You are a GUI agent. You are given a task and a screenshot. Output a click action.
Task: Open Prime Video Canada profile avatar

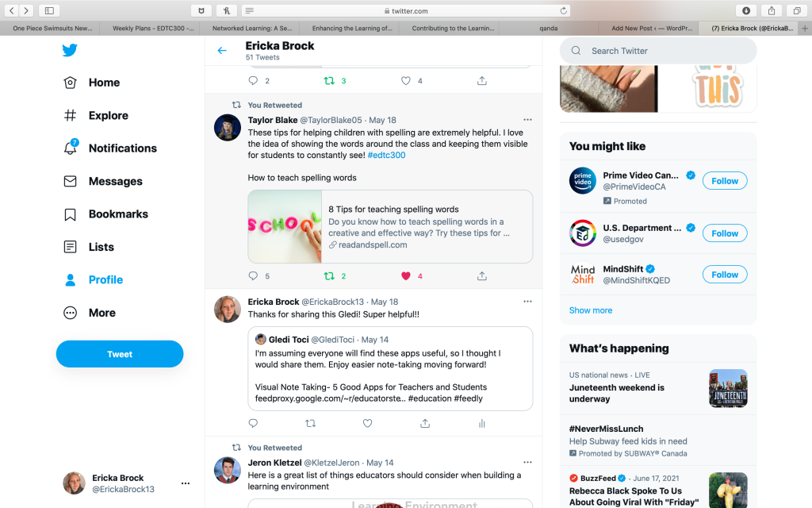583,181
